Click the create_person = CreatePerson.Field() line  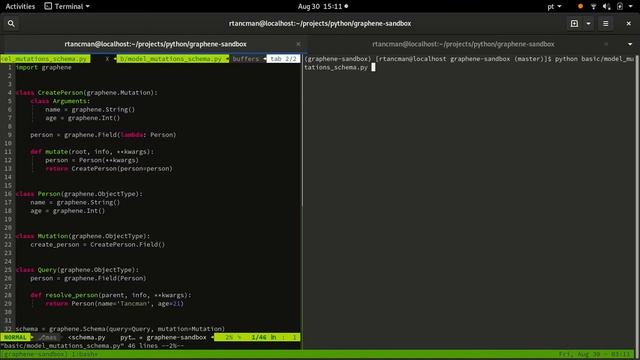pyautogui.click(x=98, y=244)
